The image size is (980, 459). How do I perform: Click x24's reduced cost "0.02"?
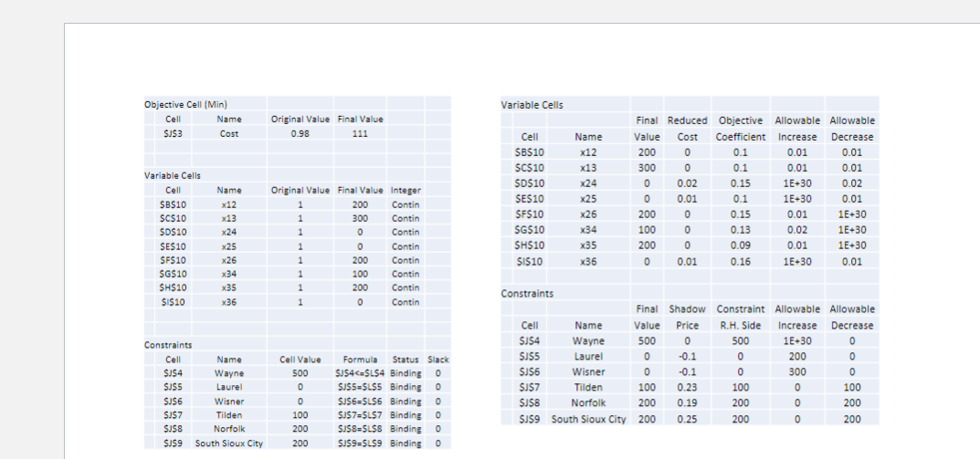tap(688, 183)
